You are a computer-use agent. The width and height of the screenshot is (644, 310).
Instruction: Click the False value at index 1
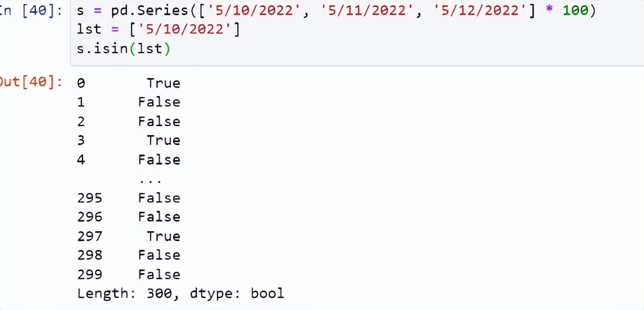click(159, 102)
